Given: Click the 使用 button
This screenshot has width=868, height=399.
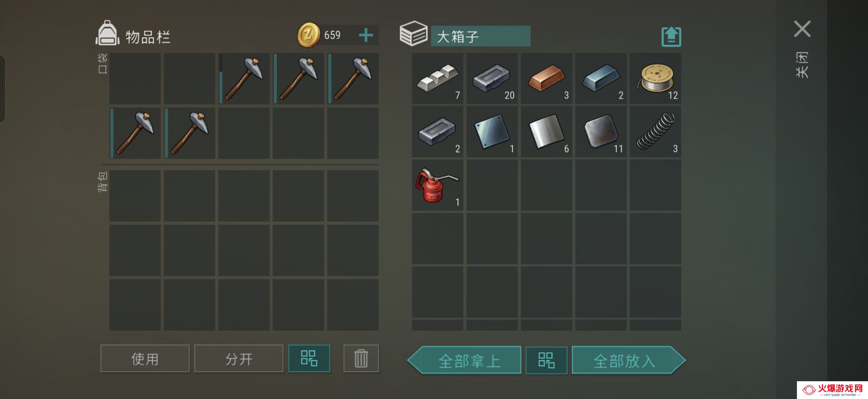Looking at the screenshot, I should point(145,358).
